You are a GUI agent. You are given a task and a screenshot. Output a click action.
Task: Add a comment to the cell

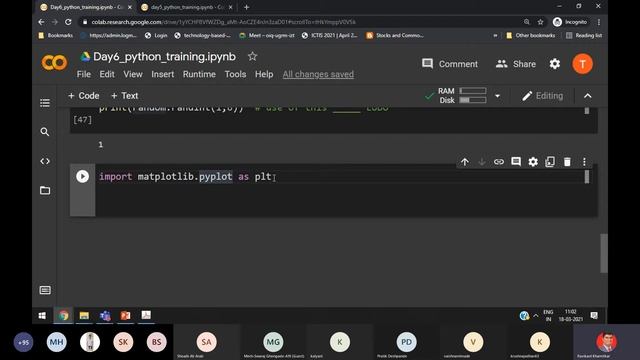click(516, 162)
